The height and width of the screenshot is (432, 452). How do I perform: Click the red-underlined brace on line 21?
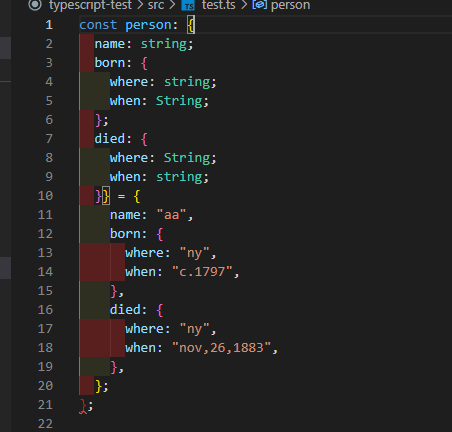coord(83,405)
